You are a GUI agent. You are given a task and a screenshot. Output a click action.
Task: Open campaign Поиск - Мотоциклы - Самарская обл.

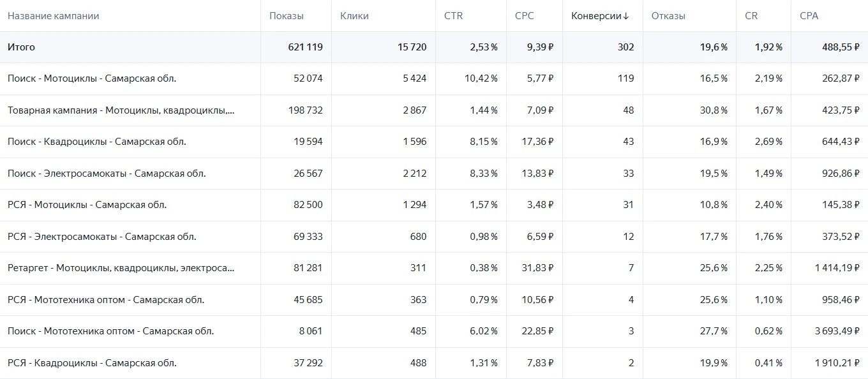click(x=92, y=78)
